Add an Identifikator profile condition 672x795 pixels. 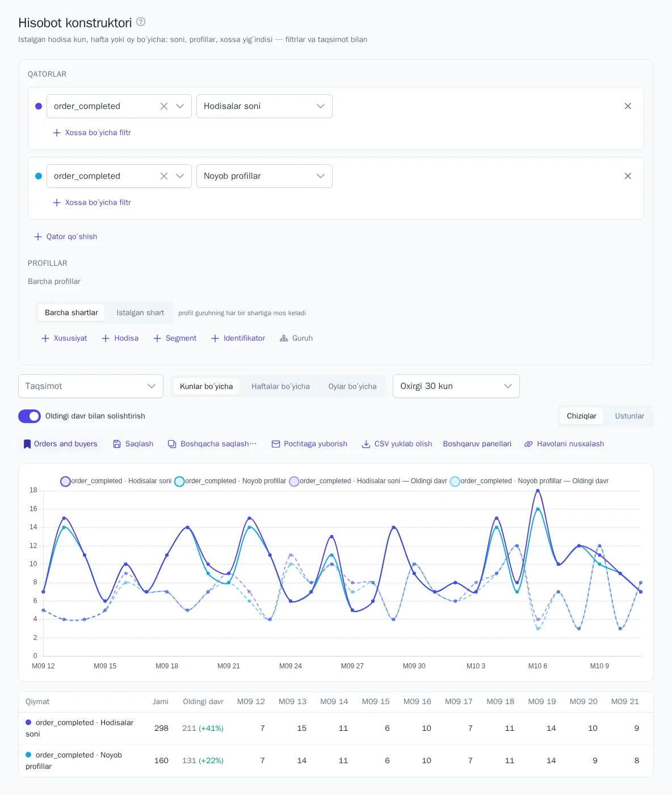coord(238,338)
